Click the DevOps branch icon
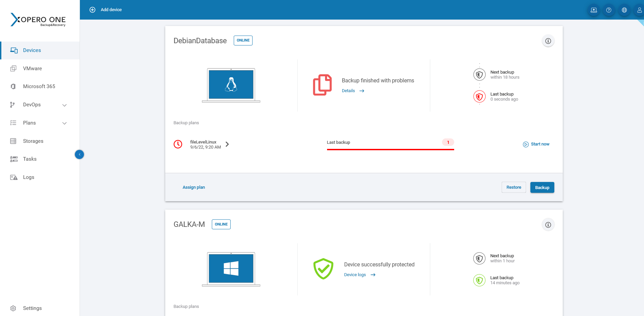The height and width of the screenshot is (316, 644). click(x=12, y=105)
